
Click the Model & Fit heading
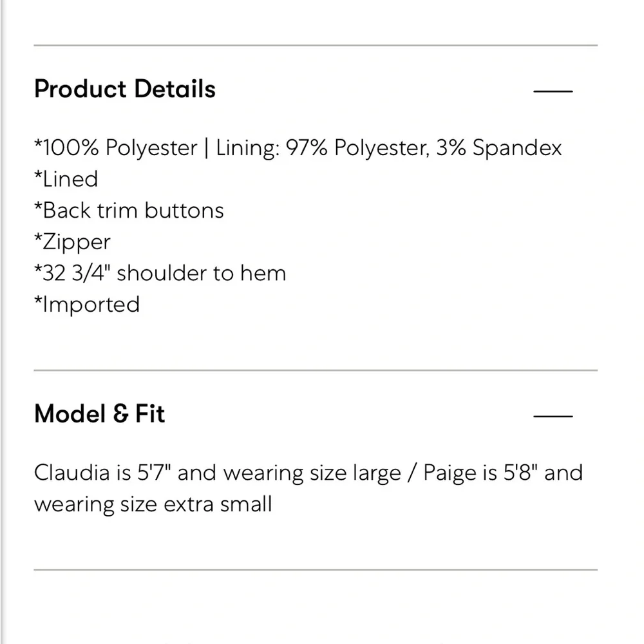tap(100, 413)
